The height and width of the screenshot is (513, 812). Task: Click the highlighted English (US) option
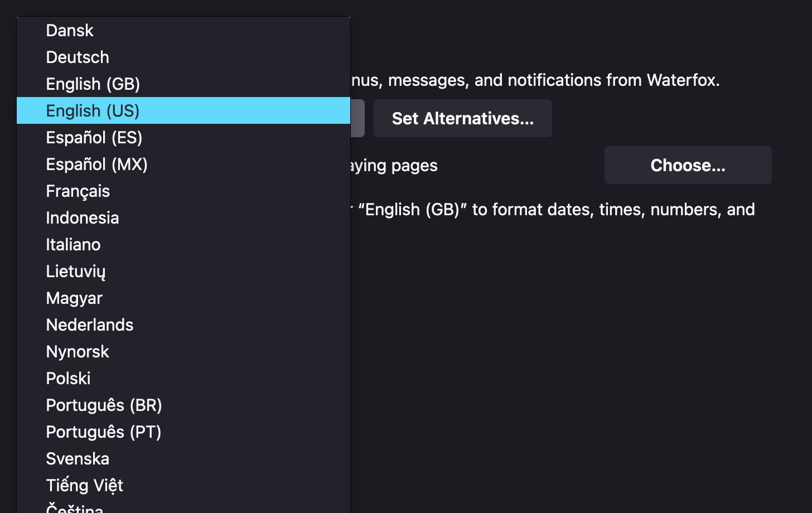point(93,110)
